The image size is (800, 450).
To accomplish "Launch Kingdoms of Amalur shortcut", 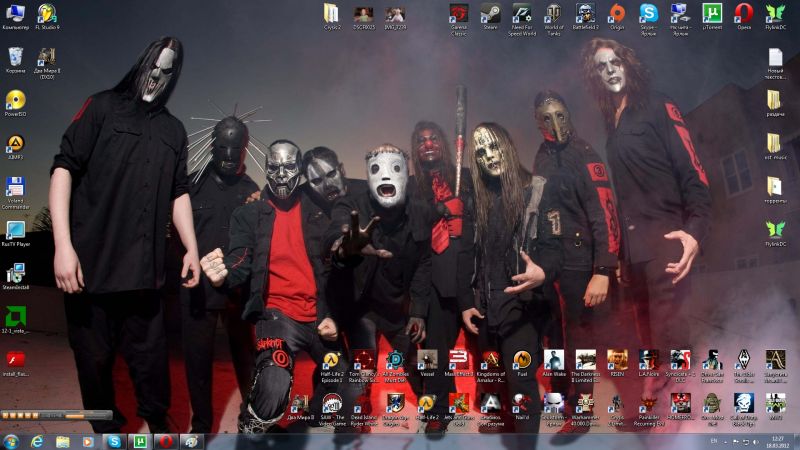I will (x=490, y=366).
